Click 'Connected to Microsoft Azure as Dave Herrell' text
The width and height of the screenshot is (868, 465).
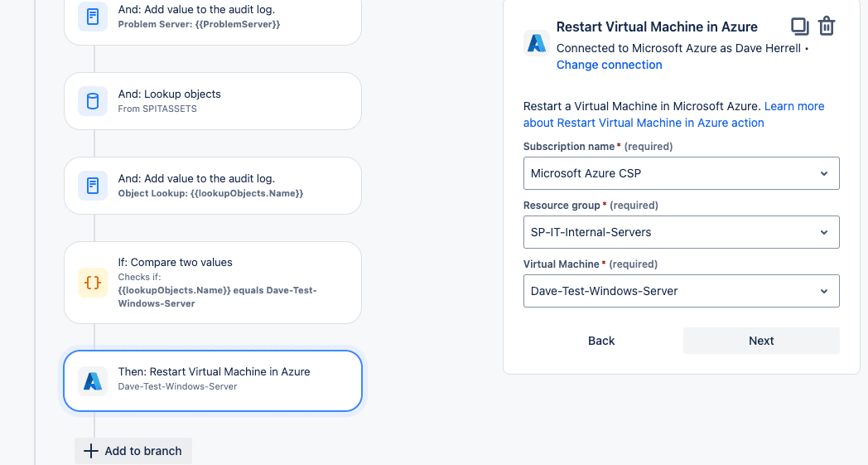click(x=678, y=48)
